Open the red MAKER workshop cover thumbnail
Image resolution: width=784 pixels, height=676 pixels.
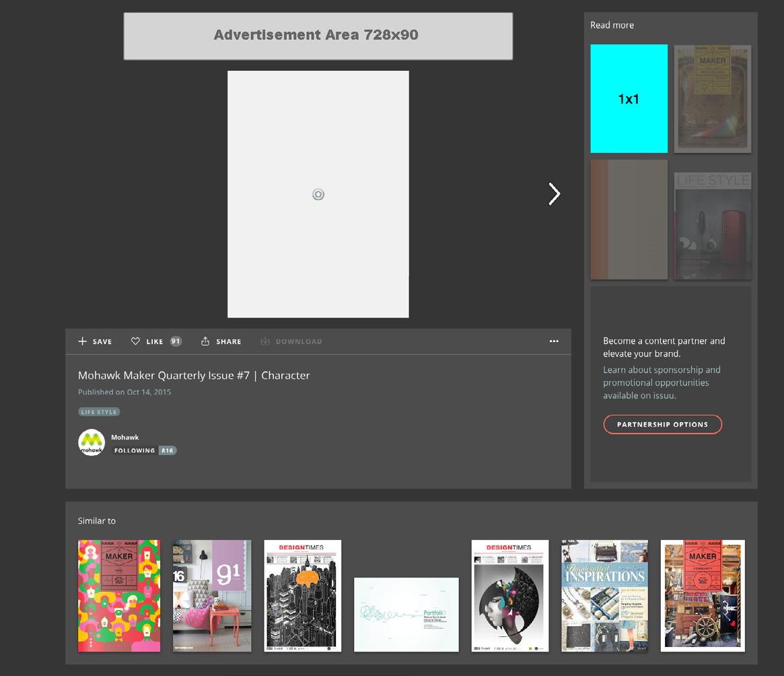pos(703,595)
